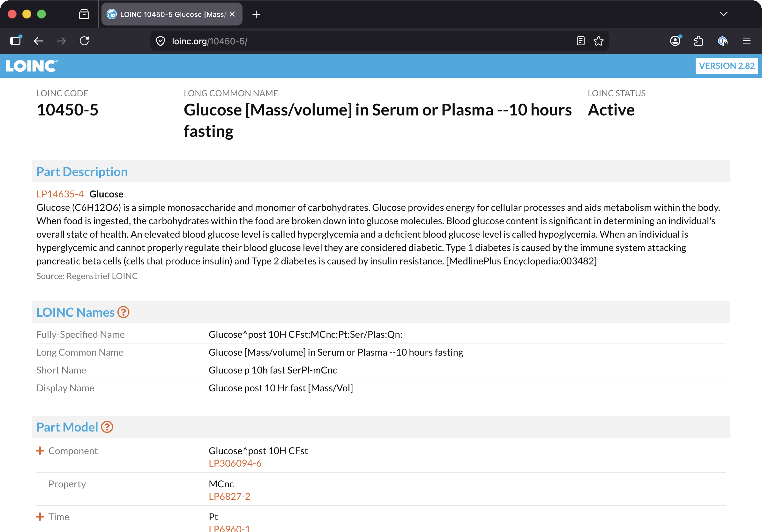Reload the current page

point(84,41)
